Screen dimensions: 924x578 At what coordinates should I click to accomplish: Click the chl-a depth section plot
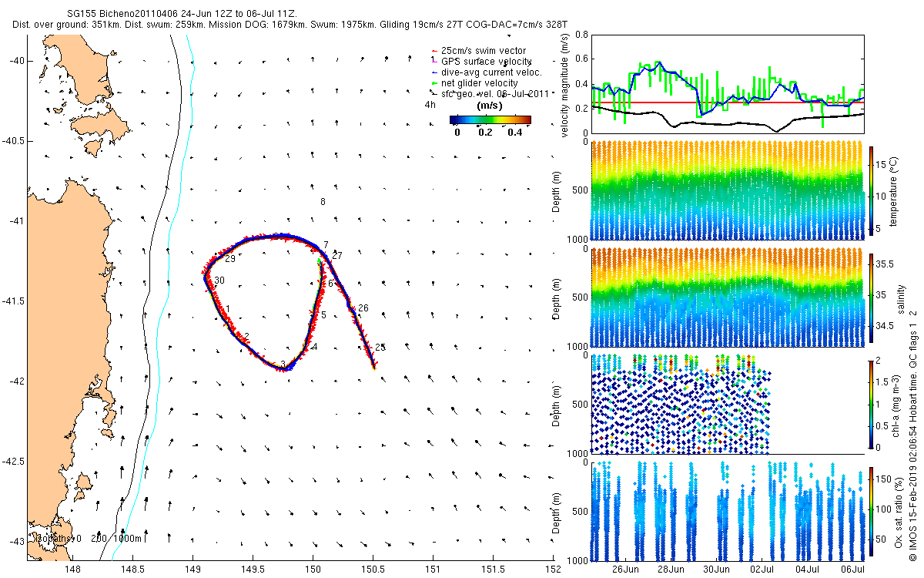[x=728, y=404]
